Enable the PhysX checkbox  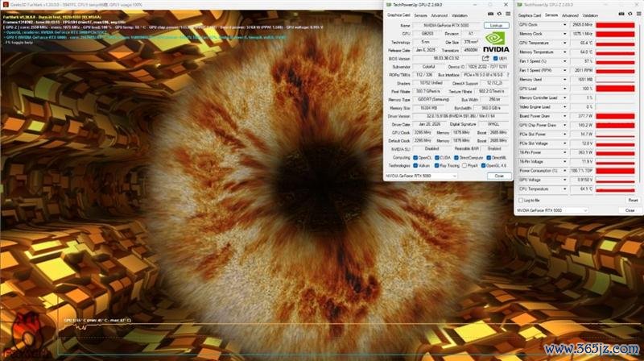point(464,166)
